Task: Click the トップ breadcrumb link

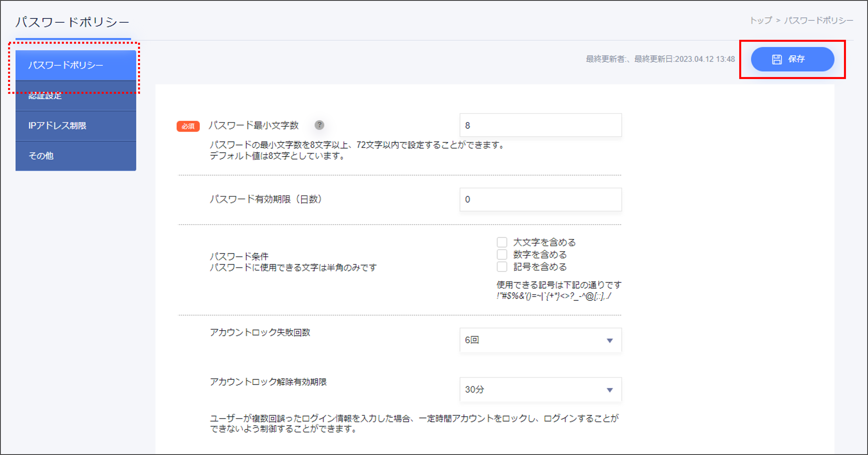Action: click(x=760, y=20)
